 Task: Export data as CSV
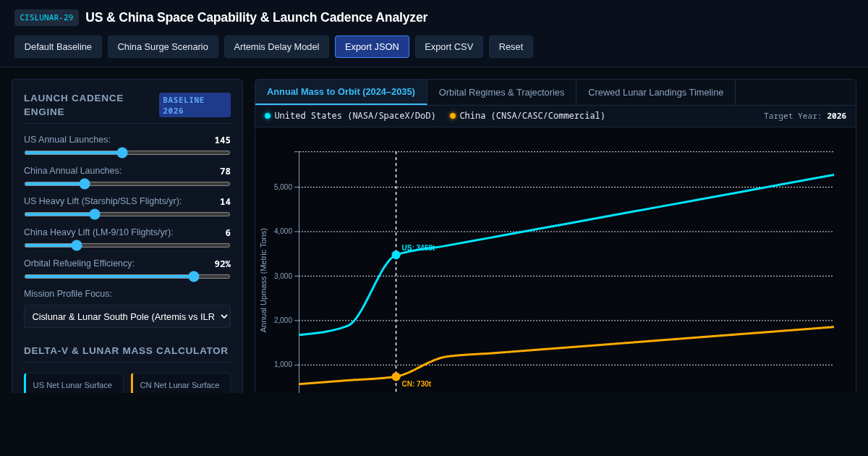click(448, 47)
